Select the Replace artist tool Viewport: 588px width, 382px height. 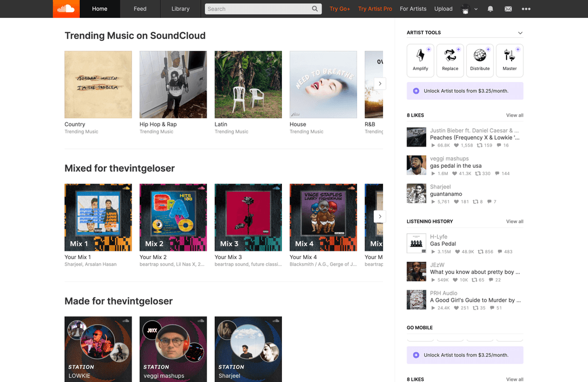pyautogui.click(x=450, y=60)
